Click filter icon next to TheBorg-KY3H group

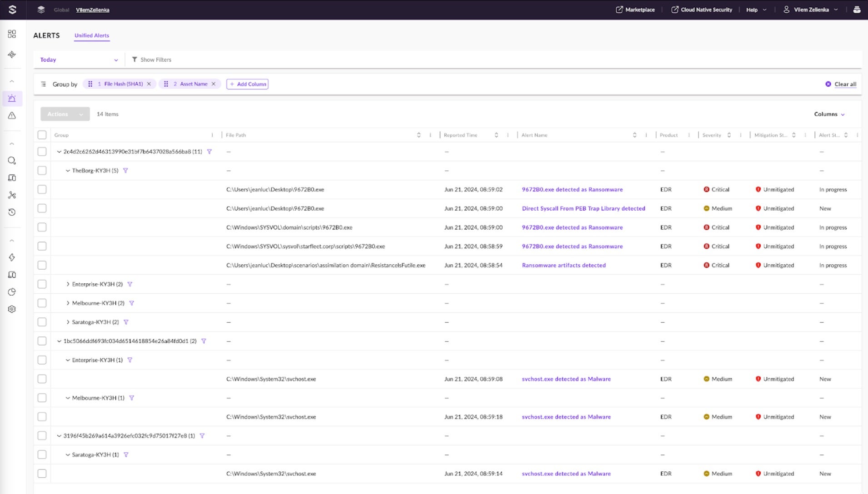125,171
